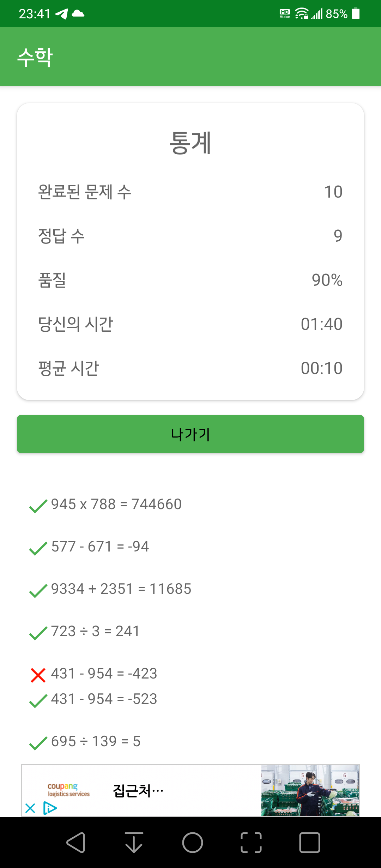Click checkmark next to 945 x 788 result
Viewport: 381px width, 868px height.
click(x=38, y=506)
